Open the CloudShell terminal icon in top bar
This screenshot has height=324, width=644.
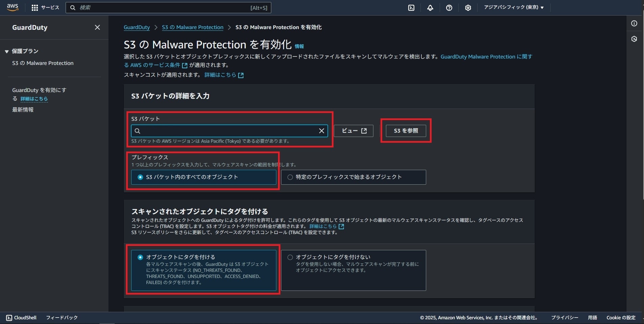point(411,7)
